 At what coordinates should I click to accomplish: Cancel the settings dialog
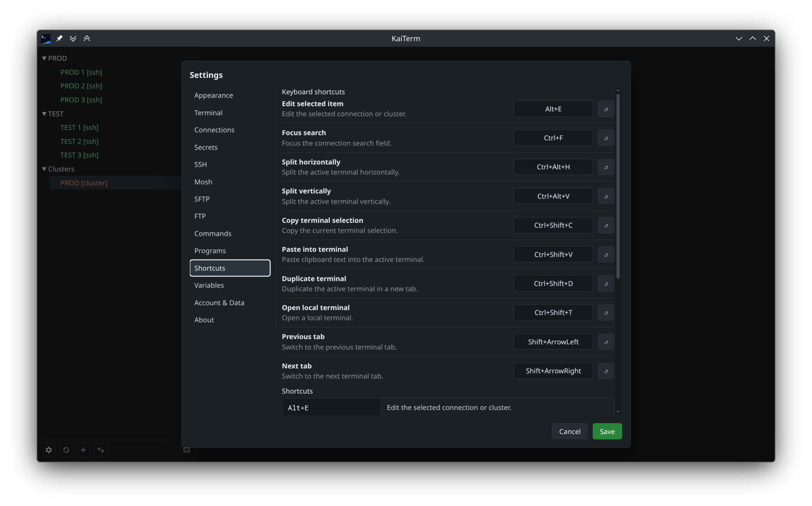(569, 431)
